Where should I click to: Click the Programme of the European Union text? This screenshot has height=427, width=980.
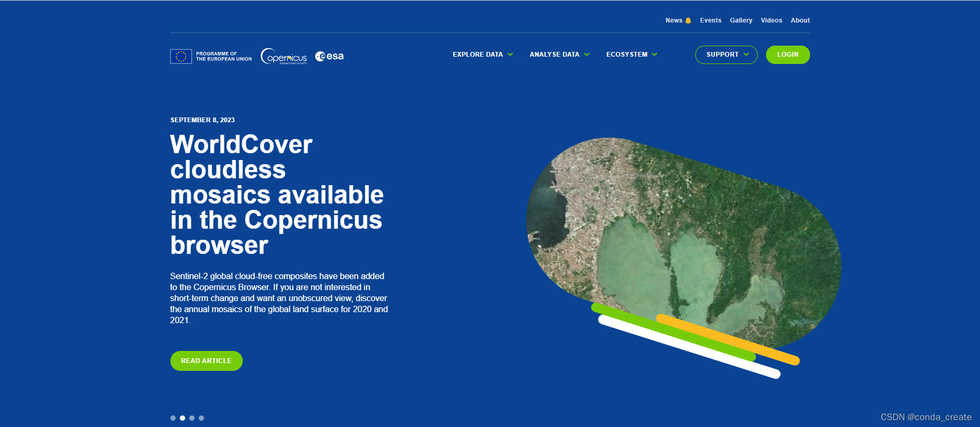coord(224,56)
